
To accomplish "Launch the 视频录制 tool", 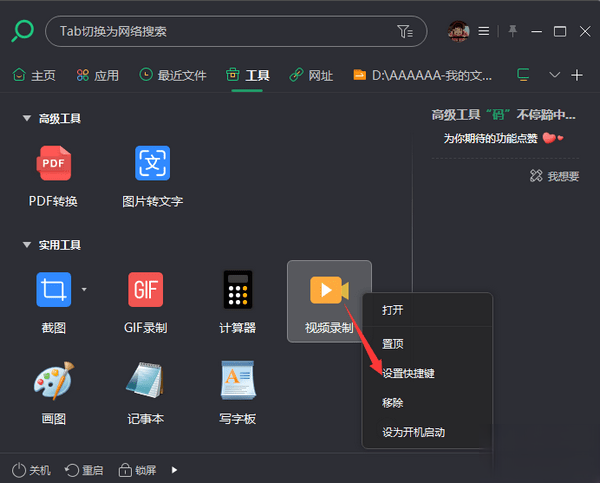I will click(x=329, y=302).
